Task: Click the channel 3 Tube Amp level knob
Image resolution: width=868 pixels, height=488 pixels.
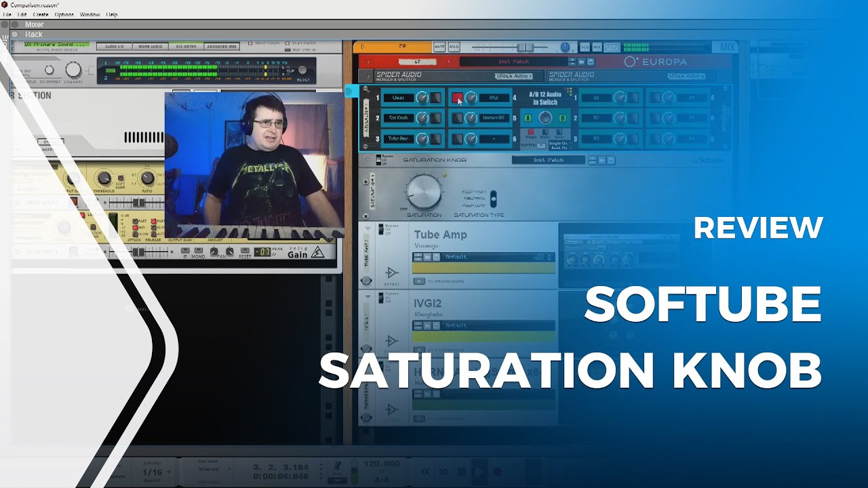Action: point(422,138)
